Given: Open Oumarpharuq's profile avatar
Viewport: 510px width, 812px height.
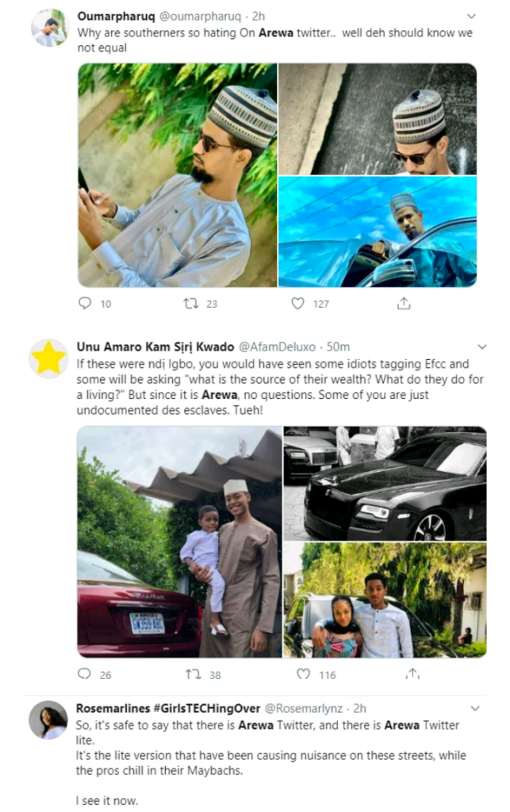Looking at the screenshot, I should 49,28.
